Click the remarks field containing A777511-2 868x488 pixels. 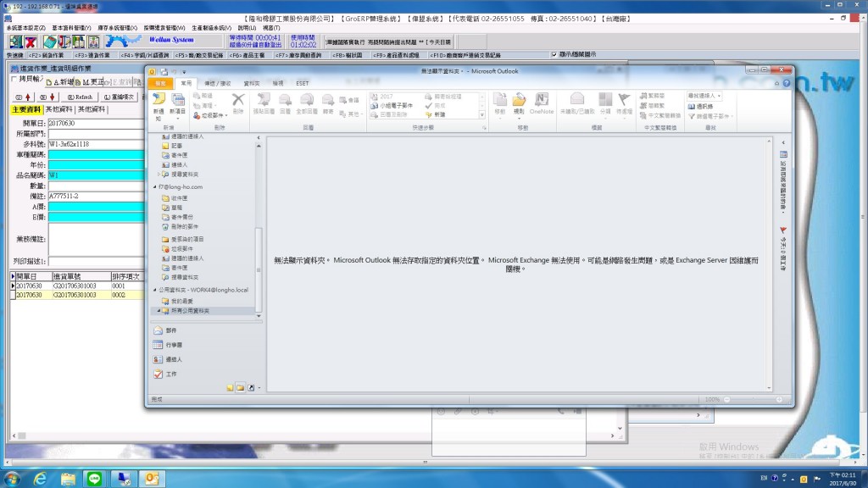[x=96, y=196]
